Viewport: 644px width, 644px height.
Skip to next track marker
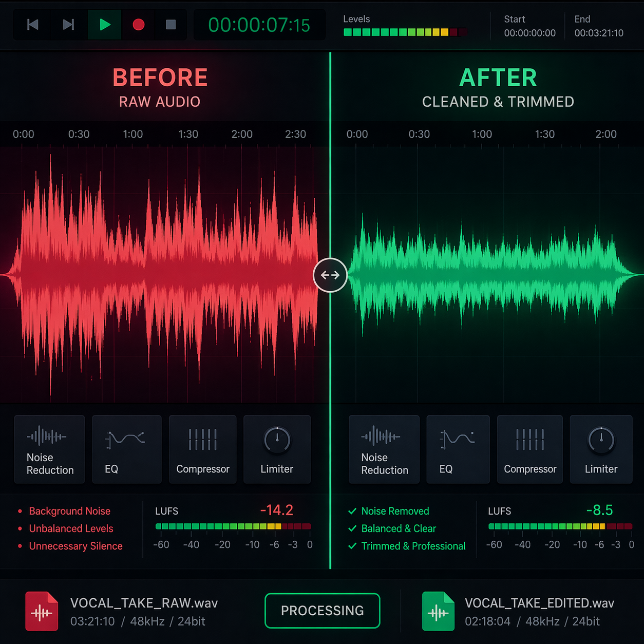tap(68, 25)
